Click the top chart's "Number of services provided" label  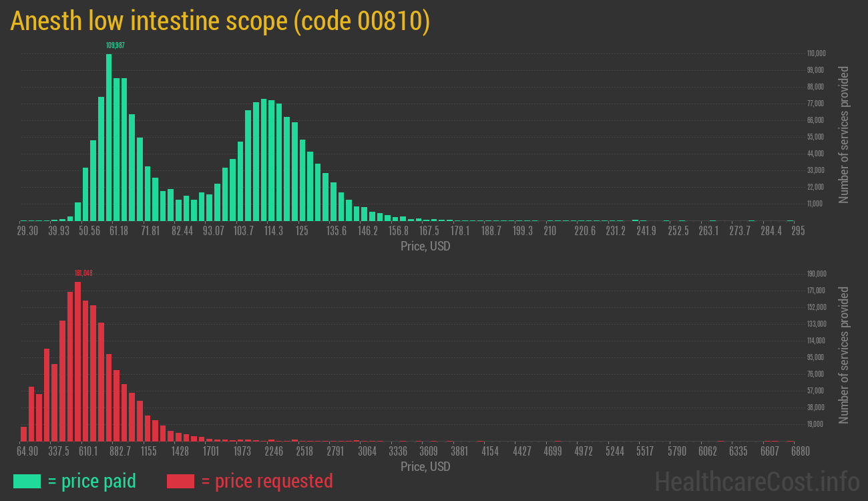[x=844, y=134]
